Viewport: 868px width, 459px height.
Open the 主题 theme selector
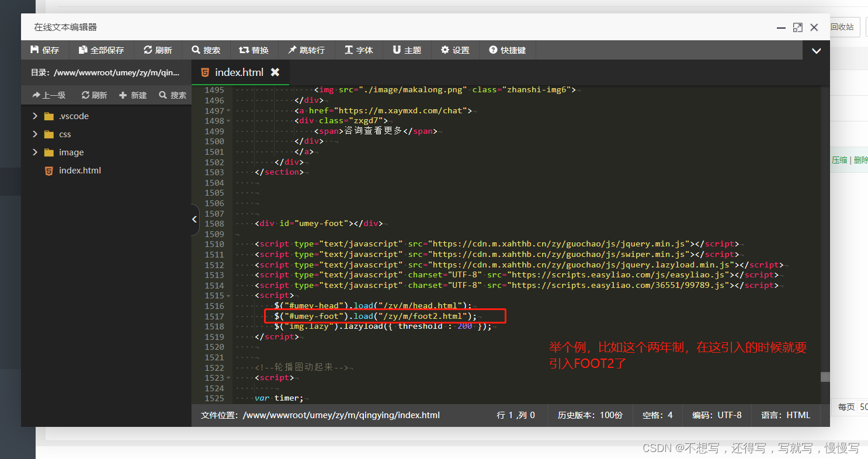tap(407, 50)
